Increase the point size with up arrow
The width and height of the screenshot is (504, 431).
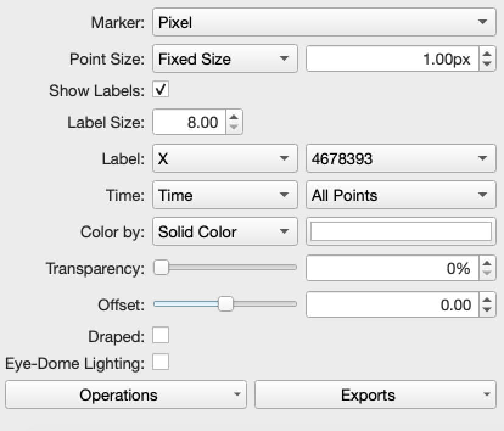487,55
